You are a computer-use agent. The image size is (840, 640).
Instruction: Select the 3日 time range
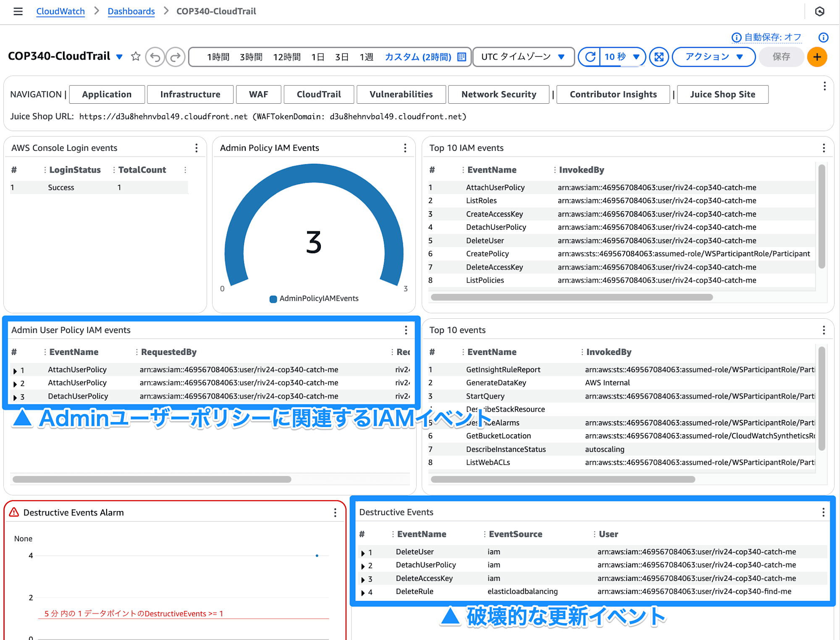[341, 57]
